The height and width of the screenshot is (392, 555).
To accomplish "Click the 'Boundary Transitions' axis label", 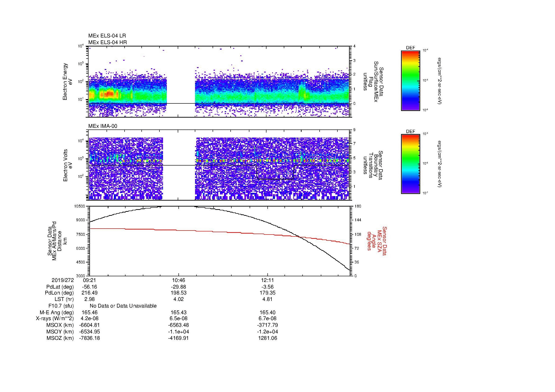I will pyautogui.click(x=373, y=165).
